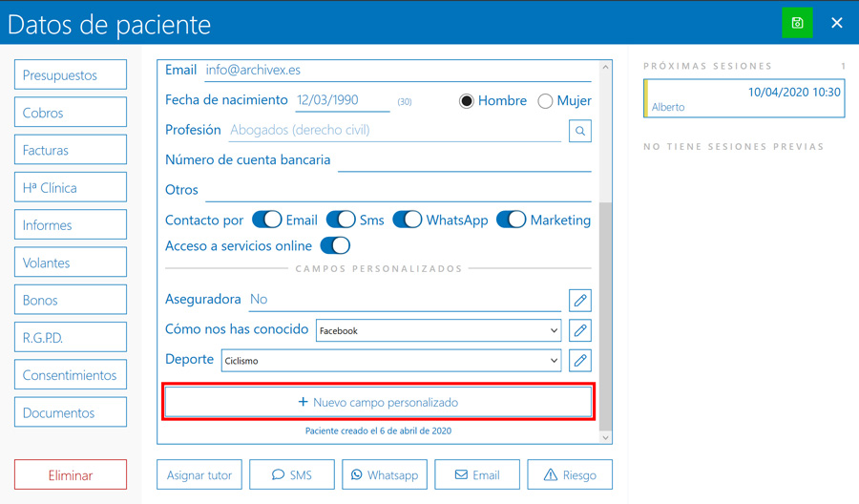Click the vertical scrollbar thumb of the form
This screenshot has width=859, height=504.
[x=605, y=317]
